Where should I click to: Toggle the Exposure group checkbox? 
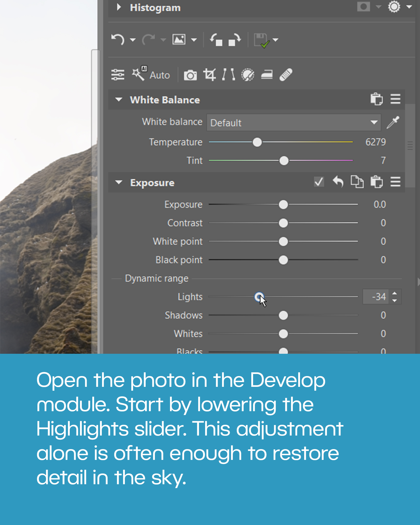319,182
